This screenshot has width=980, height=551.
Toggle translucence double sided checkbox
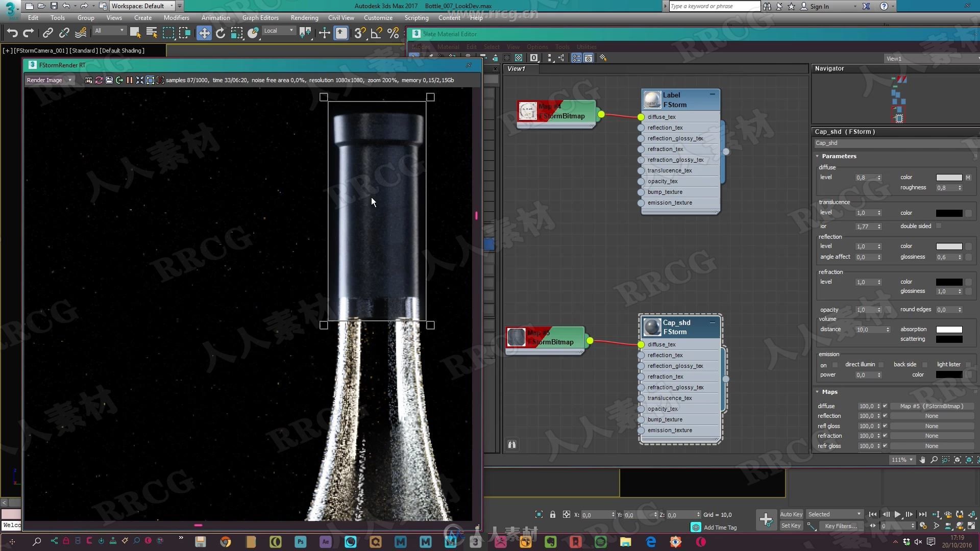[939, 226]
